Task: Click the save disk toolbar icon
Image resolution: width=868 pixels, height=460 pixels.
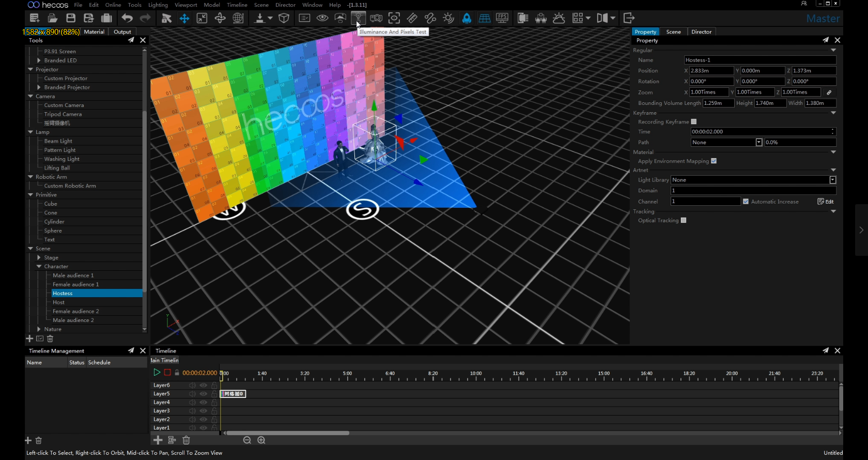Action: click(x=71, y=18)
